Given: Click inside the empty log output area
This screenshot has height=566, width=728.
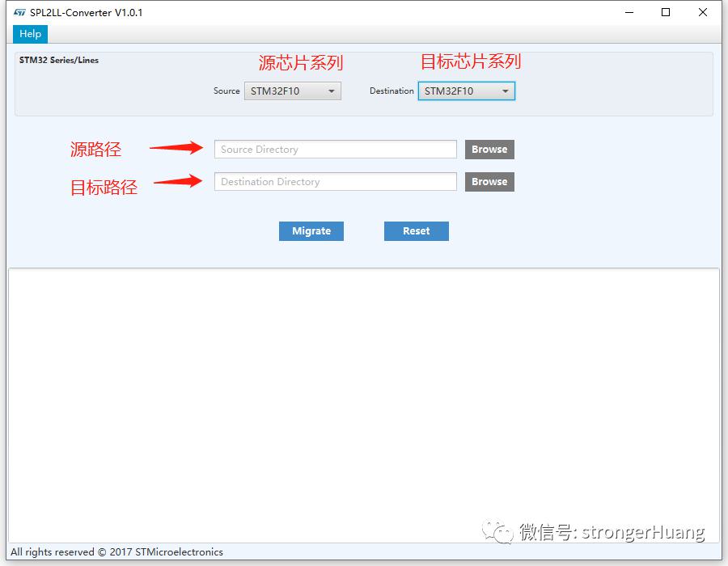Looking at the screenshot, I should [363, 405].
